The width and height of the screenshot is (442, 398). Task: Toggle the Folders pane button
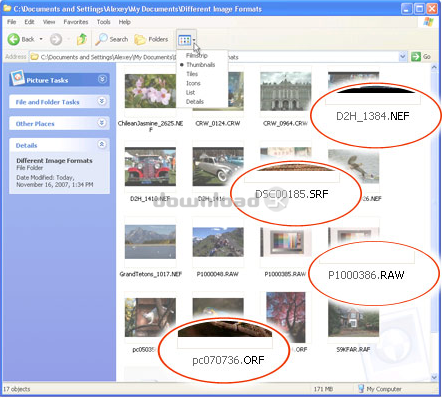(151, 39)
